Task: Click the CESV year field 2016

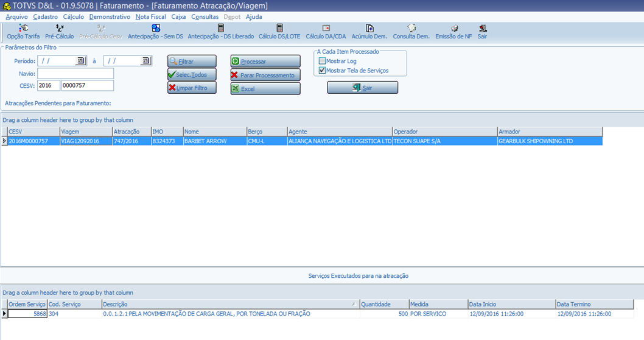Action: 49,85
